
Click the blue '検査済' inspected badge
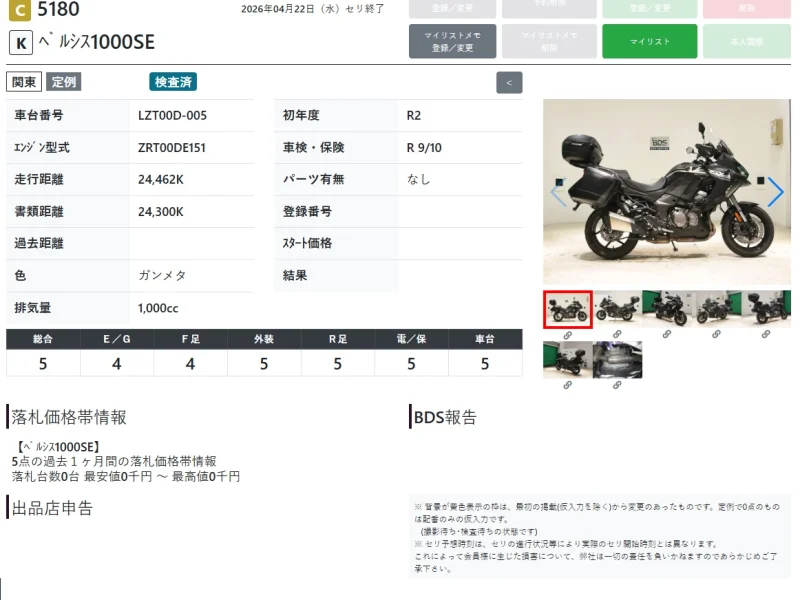pyautogui.click(x=173, y=82)
